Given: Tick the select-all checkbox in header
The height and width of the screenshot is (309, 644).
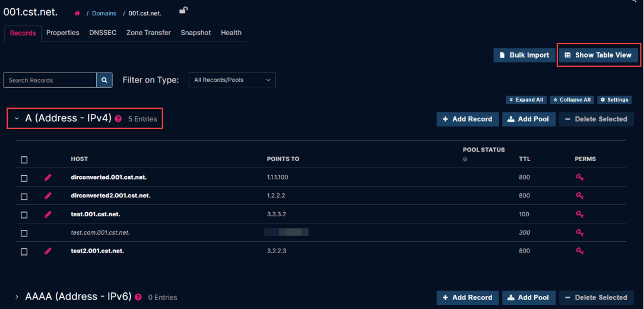Looking at the screenshot, I should [24, 160].
